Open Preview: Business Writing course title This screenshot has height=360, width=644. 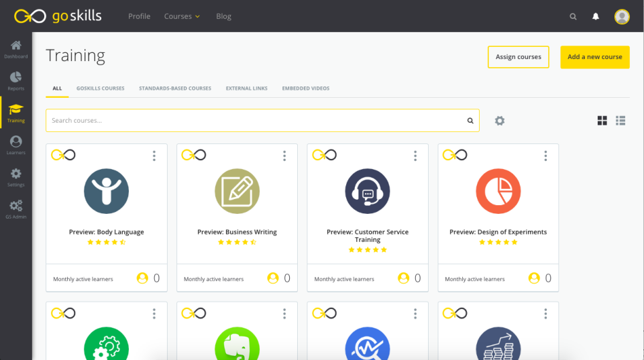[x=237, y=232]
